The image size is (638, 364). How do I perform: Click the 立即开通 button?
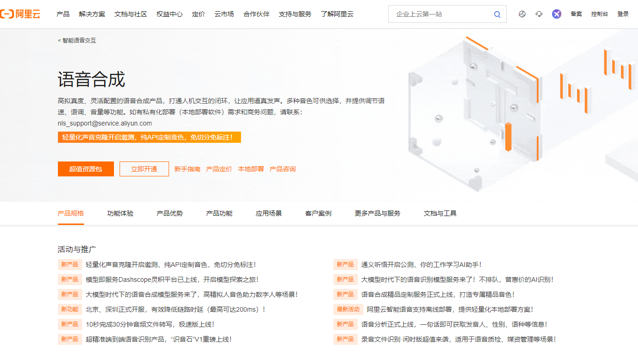pyautogui.click(x=144, y=169)
